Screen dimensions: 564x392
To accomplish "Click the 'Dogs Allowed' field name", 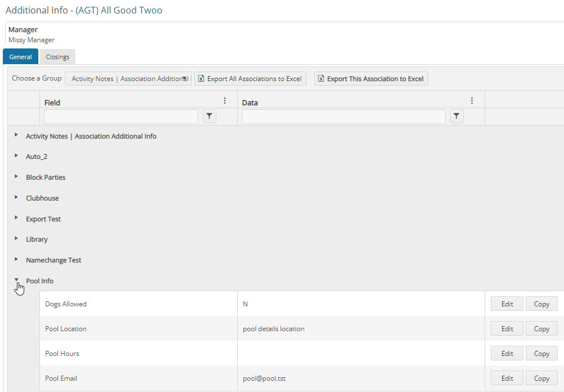I will 66,304.
